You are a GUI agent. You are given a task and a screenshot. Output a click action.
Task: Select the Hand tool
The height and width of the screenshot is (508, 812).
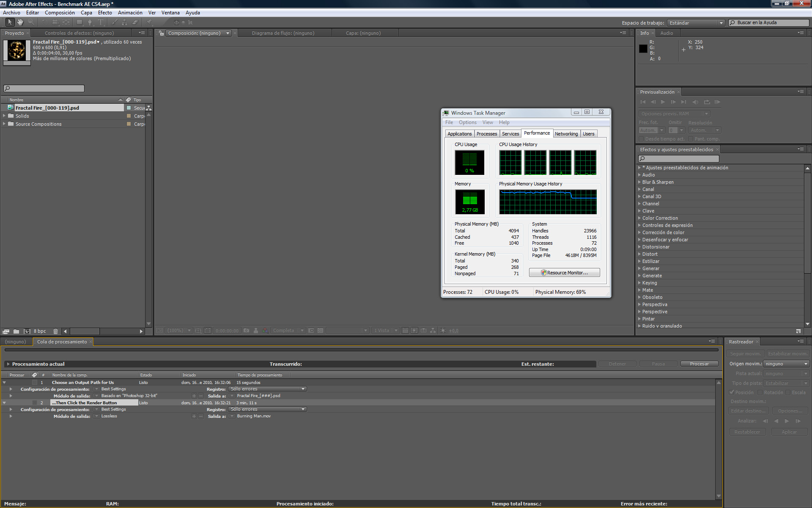click(20, 22)
